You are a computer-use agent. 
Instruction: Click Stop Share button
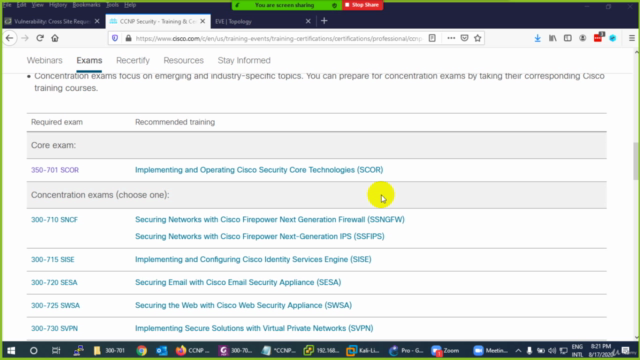coord(362,5)
